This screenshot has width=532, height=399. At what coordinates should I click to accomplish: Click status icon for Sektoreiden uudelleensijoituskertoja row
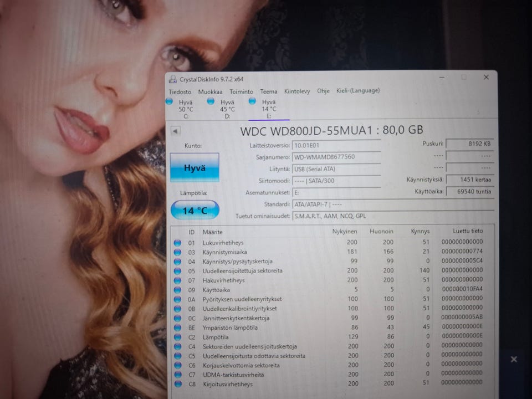[x=177, y=346]
